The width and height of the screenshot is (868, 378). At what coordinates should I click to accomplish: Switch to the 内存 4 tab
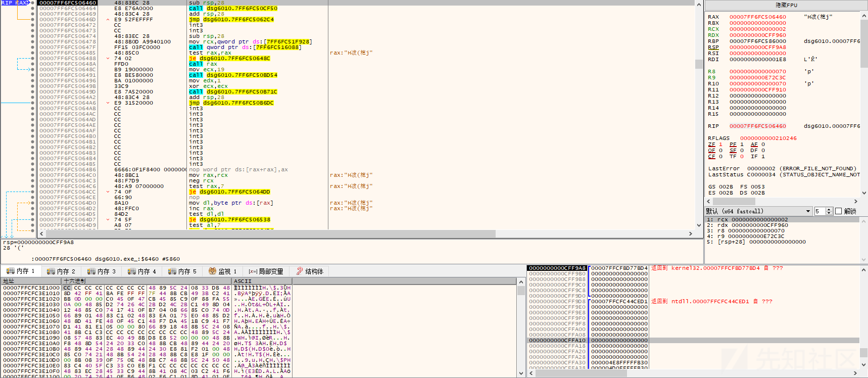coord(141,271)
